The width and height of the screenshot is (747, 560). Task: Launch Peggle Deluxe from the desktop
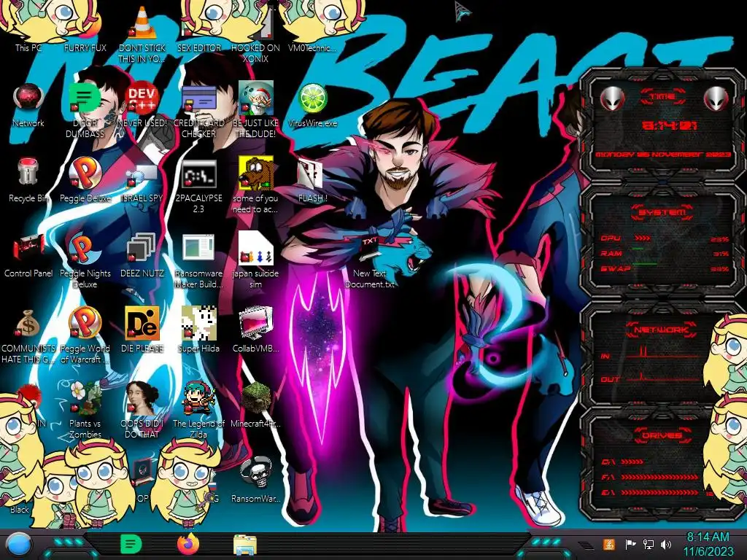85,180
